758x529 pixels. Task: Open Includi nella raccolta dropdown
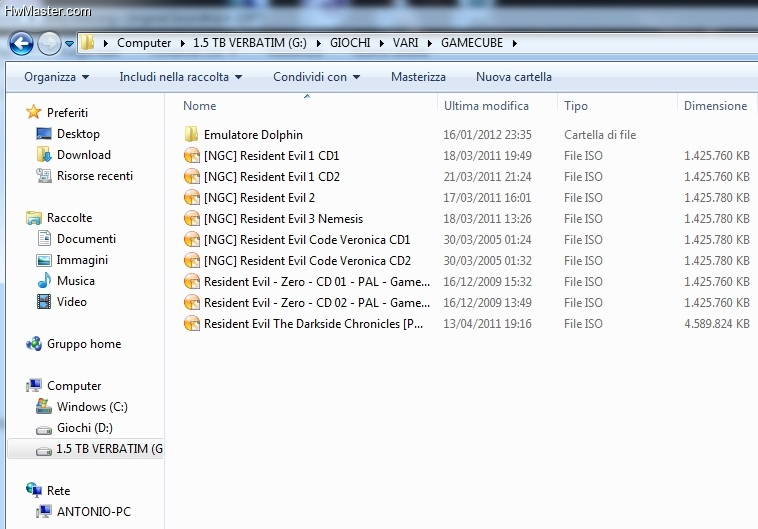181,77
